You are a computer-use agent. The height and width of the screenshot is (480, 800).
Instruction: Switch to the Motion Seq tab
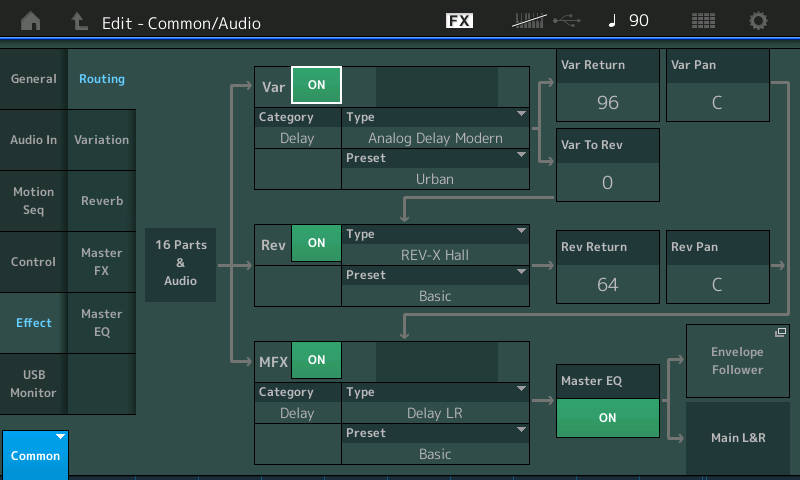tap(34, 201)
